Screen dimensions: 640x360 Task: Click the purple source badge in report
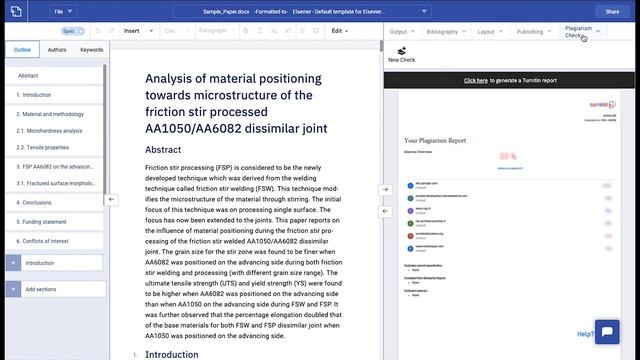[x=410, y=211]
